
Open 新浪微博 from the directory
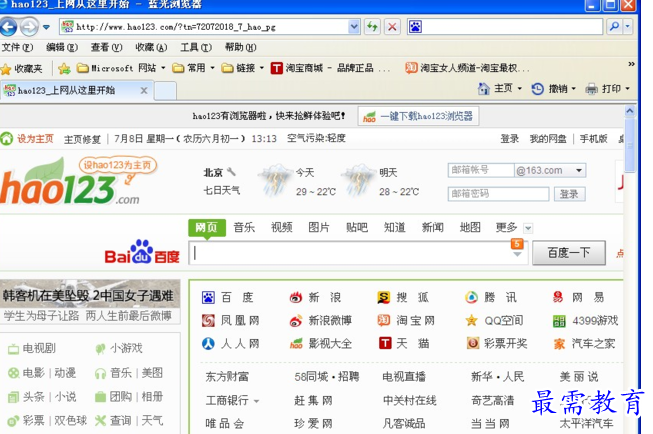point(321,320)
